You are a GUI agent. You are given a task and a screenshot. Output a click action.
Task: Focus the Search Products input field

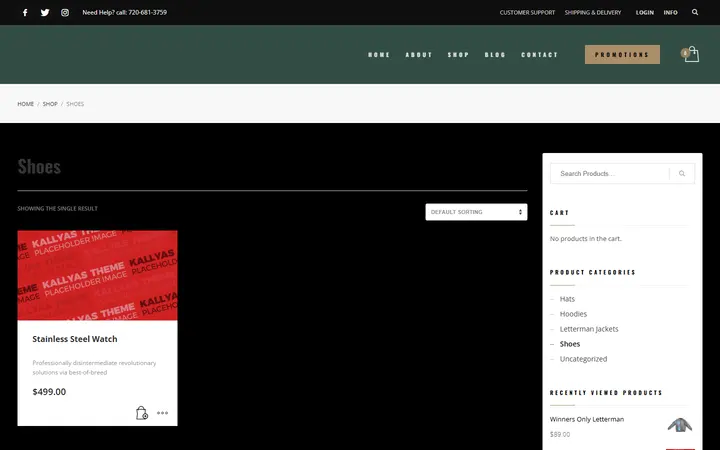click(610, 174)
